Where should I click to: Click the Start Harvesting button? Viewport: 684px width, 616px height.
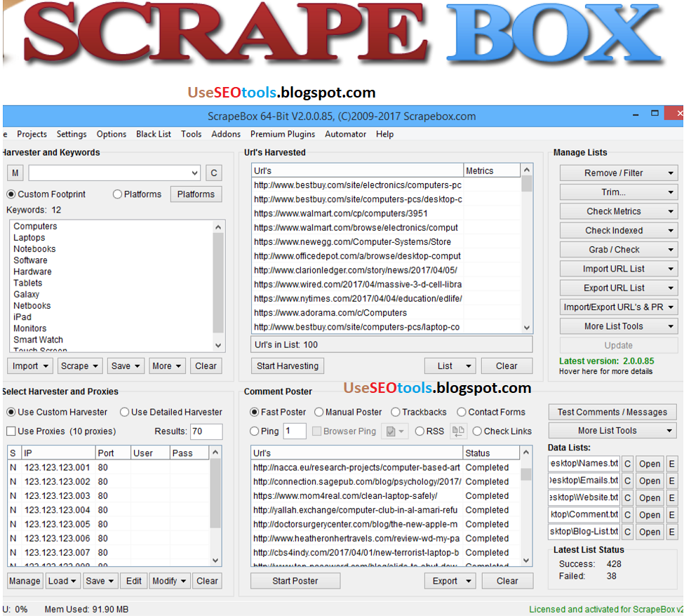tap(288, 366)
